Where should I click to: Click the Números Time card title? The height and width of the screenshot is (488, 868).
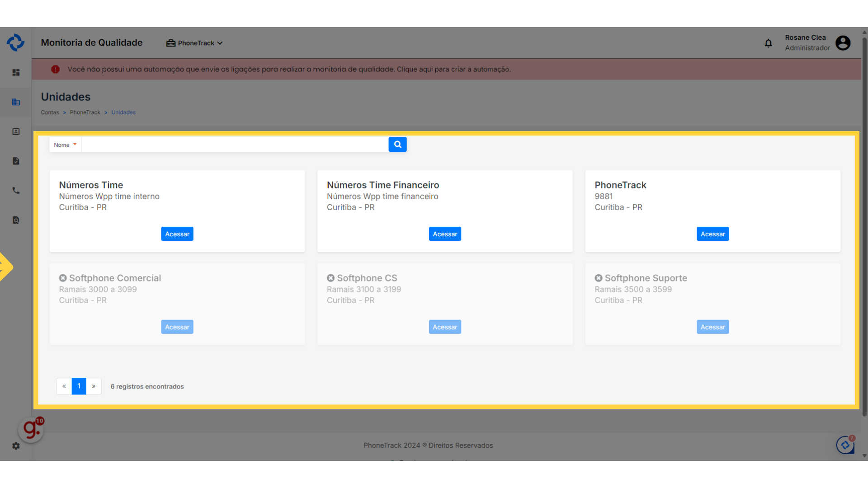coord(91,185)
